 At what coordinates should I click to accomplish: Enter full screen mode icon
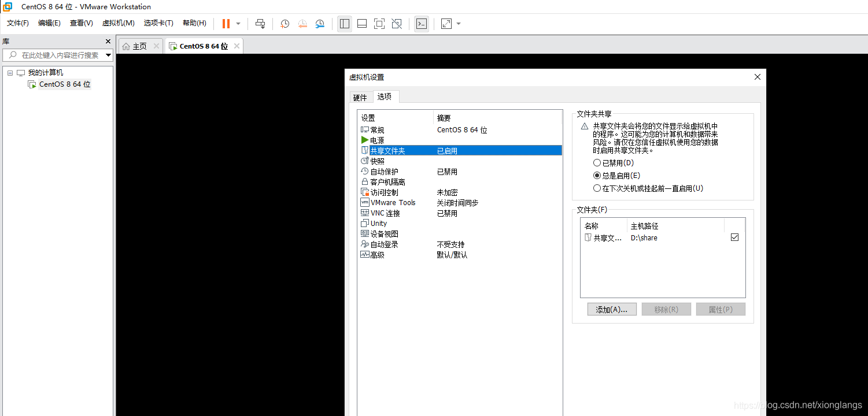(x=379, y=24)
